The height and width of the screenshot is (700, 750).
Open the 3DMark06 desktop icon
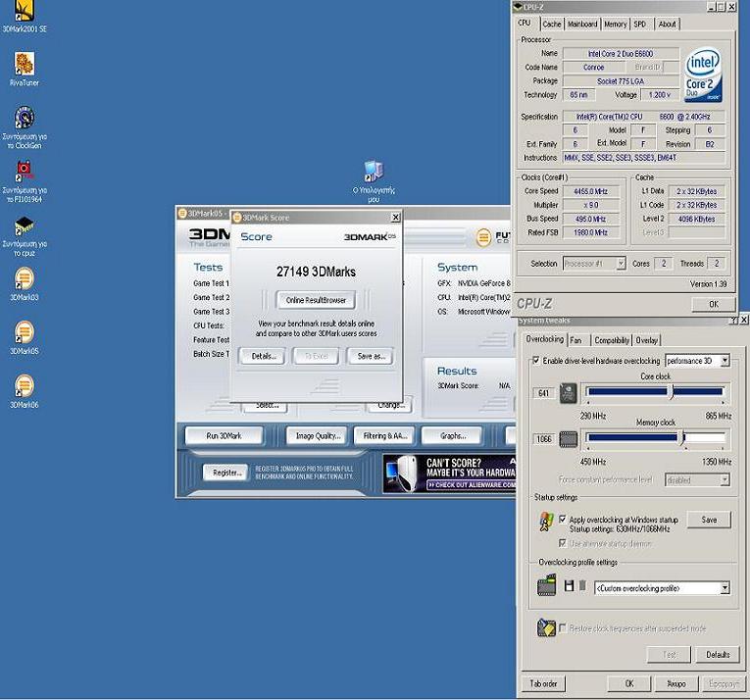pyautogui.click(x=25, y=391)
